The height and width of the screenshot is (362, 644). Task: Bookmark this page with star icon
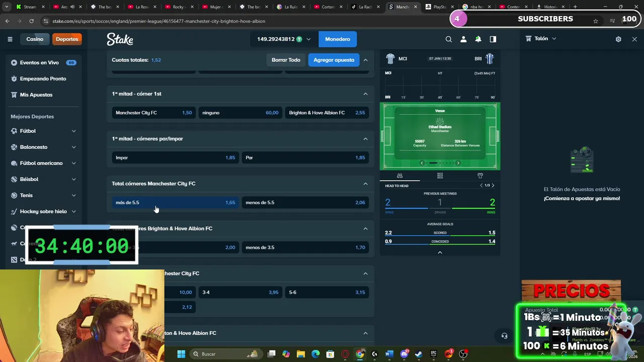pyautogui.click(x=596, y=21)
